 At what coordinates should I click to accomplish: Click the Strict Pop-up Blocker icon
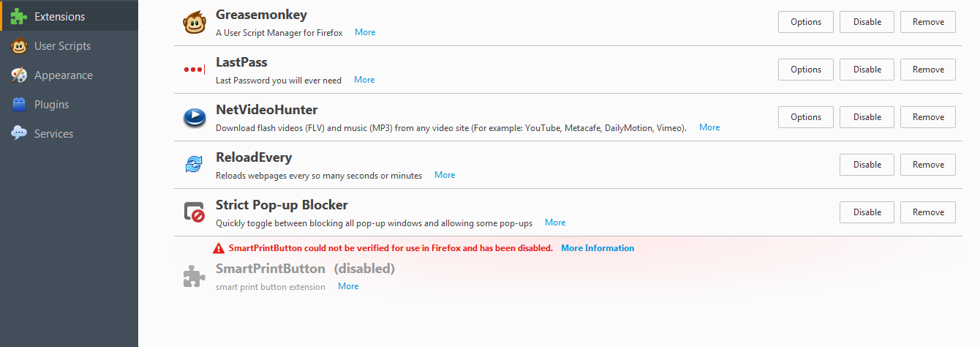[x=194, y=212]
